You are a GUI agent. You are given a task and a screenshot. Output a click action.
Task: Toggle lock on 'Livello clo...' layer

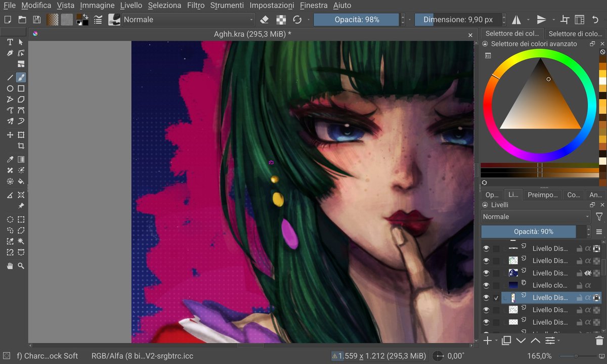(x=579, y=285)
